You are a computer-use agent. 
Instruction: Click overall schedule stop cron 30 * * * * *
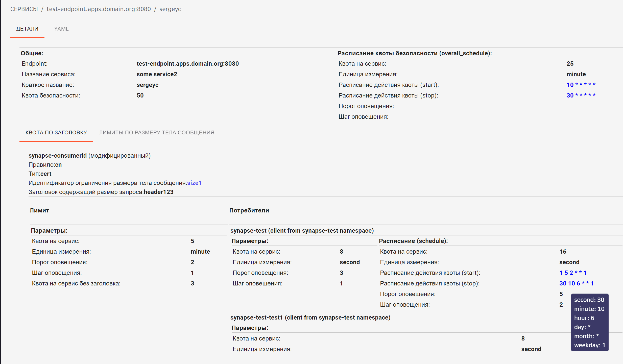(581, 95)
